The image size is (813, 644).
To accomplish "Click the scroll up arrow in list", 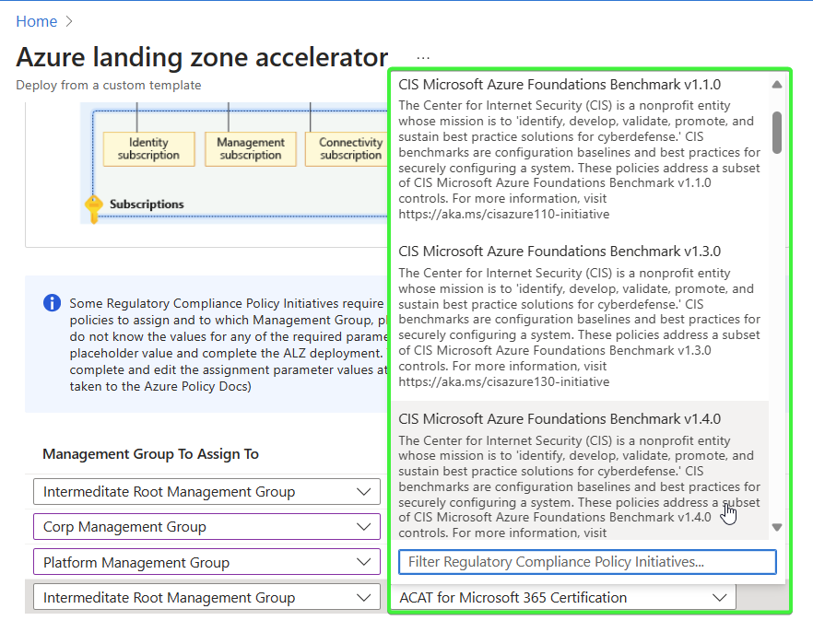I will pyautogui.click(x=777, y=85).
